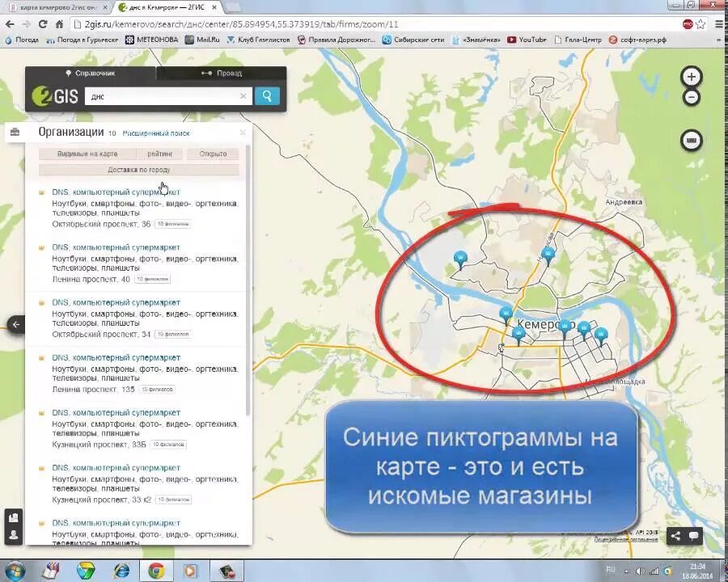Click the volume icon in system tray
The height and width of the screenshot is (582, 728).
coord(640,571)
